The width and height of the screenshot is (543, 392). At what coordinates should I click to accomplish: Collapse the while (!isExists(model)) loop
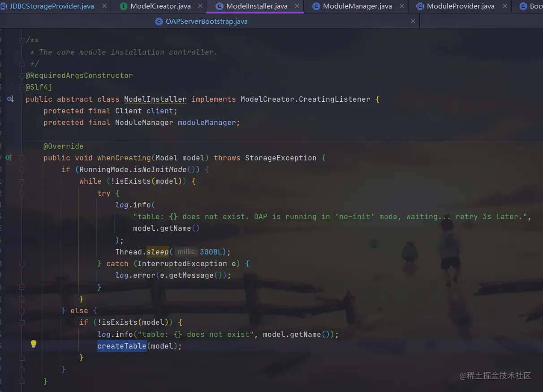coord(22,181)
